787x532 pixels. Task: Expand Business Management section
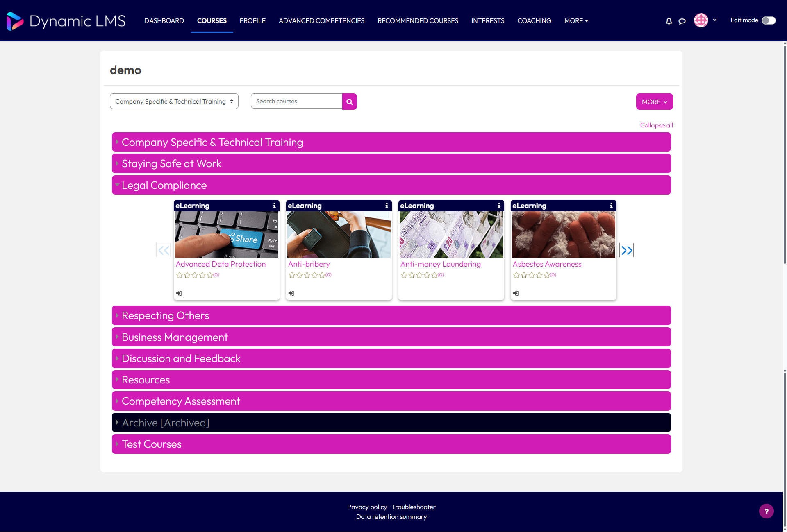(391, 337)
